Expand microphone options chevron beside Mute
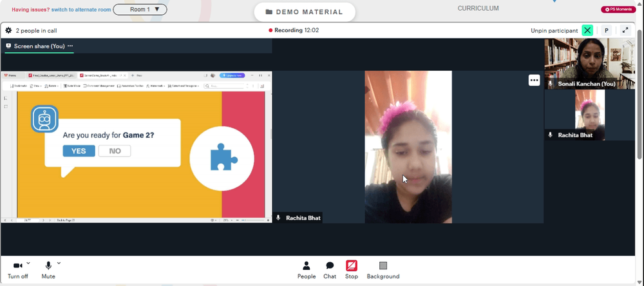This screenshot has height=286, width=644. 59,263
